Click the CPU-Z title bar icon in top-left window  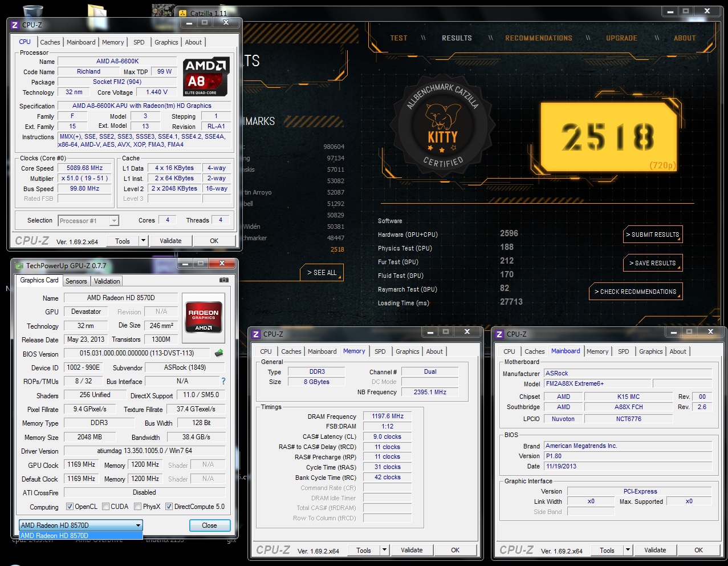click(x=15, y=25)
